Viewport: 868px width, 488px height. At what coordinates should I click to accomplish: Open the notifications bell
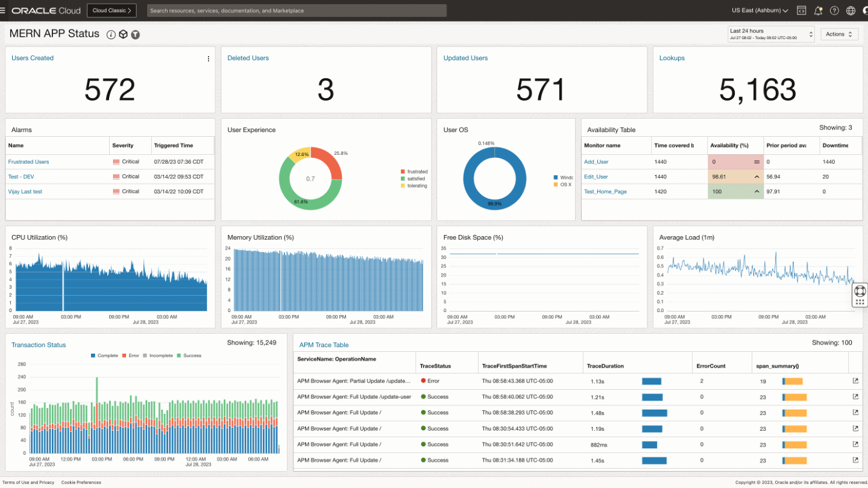[x=818, y=10]
